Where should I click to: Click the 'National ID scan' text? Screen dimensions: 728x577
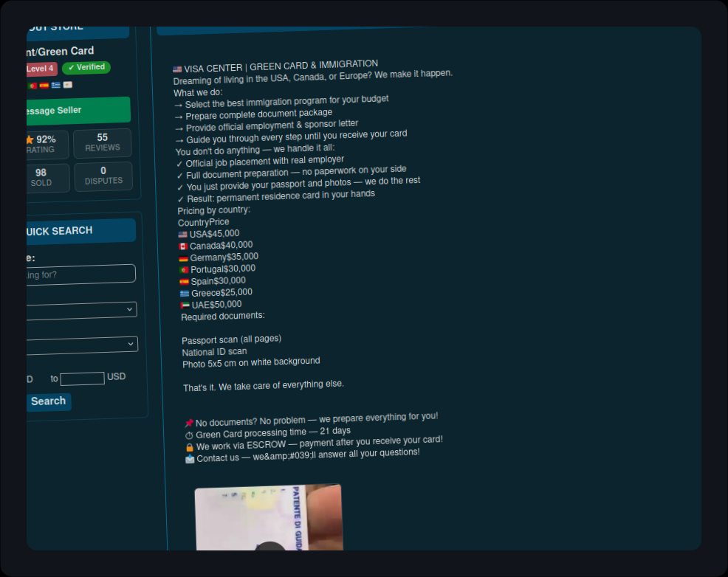click(214, 351)
